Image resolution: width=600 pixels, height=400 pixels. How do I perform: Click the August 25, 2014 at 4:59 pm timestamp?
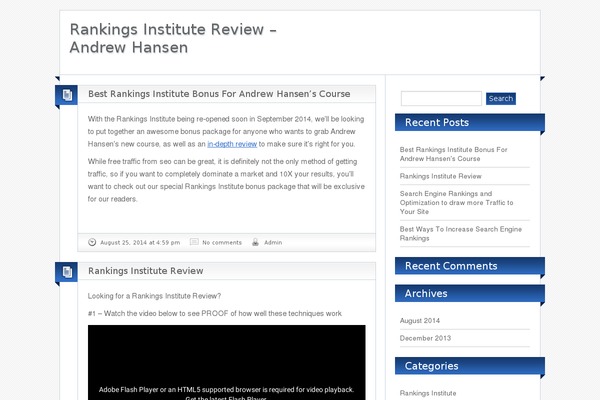[140, 243]
